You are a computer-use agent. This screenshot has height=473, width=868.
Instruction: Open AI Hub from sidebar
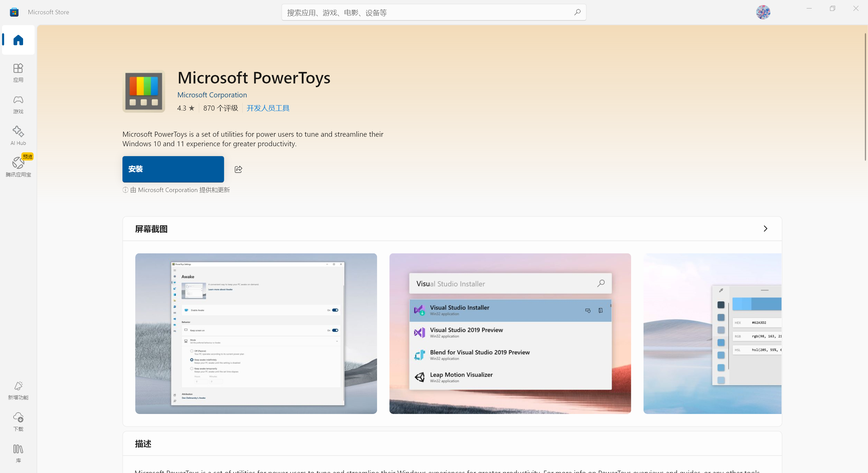18,135
